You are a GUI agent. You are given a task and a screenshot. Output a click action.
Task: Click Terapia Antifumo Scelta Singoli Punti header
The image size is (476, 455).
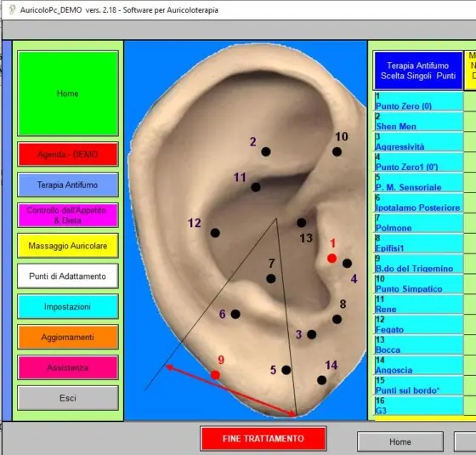coord(418,71)
